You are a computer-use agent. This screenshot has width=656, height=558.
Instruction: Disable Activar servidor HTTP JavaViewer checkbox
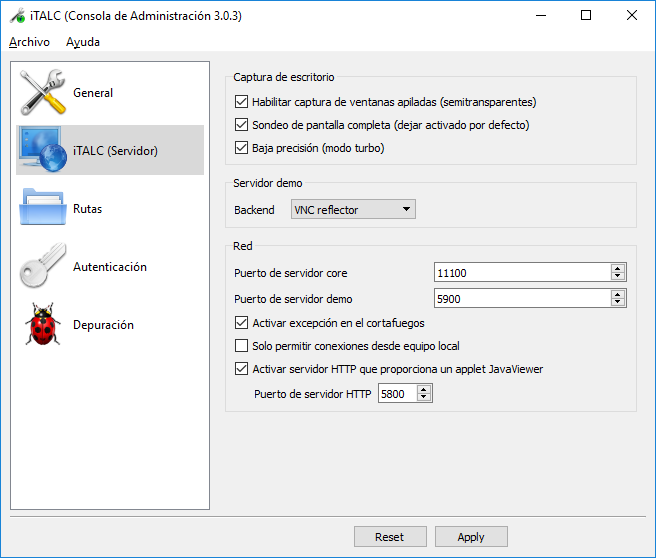click(x=241, y=369)
